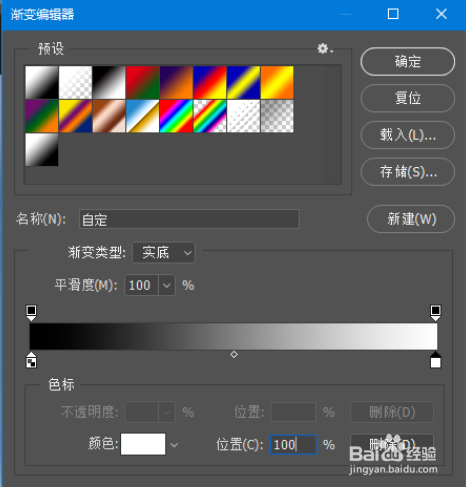Image resolution: width=466 pixels, height=487 pixels.
Task: Confirm with the 确定 button
Action: click(408, 62)
